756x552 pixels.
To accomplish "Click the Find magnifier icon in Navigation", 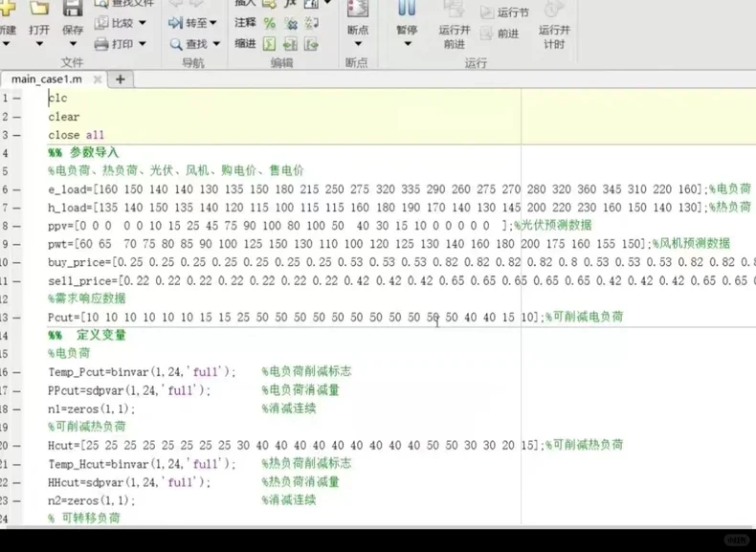I will (x=176, y=44).
